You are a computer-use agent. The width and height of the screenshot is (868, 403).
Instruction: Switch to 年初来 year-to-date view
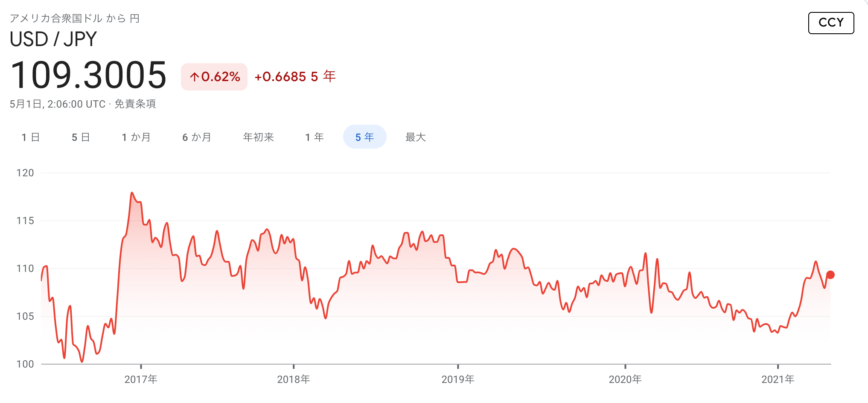click(258, 137)
